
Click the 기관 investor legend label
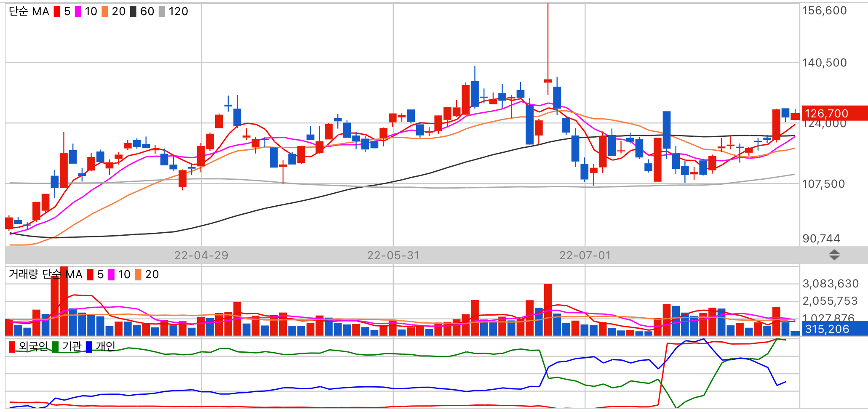[72, 346]
